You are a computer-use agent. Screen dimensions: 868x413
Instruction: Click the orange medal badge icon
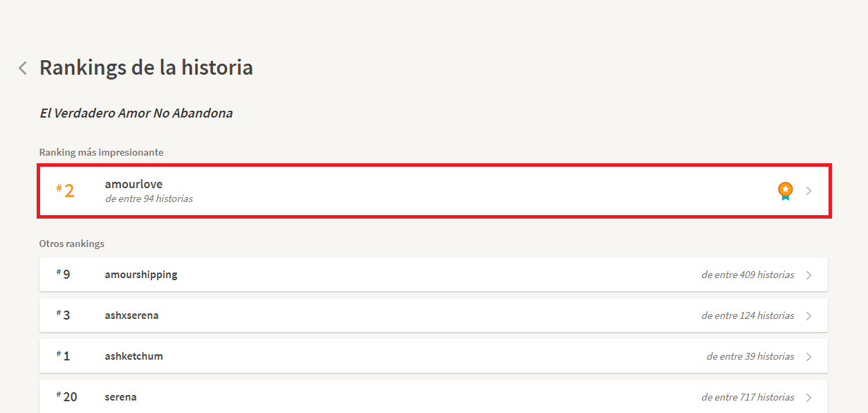(785, 191)
